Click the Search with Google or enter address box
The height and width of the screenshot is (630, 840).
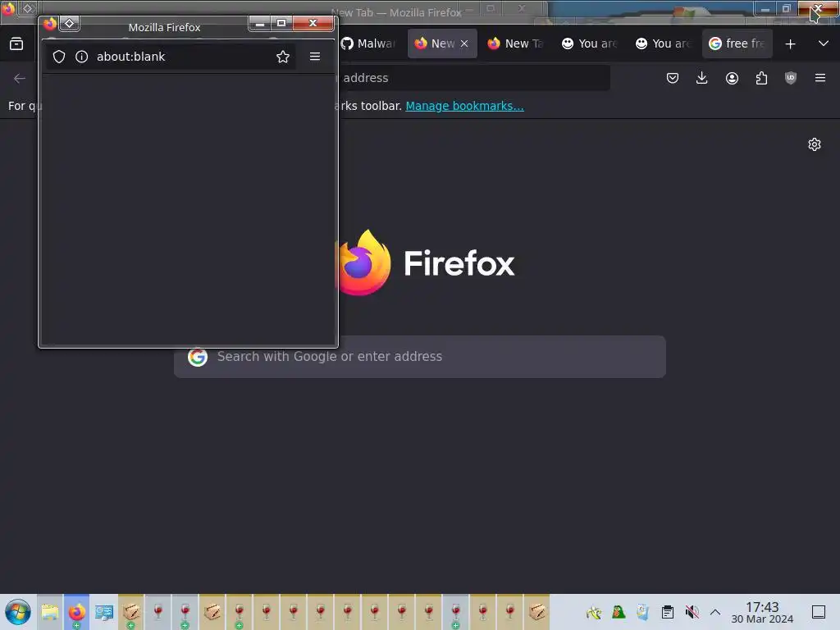(x=420, y=357)
